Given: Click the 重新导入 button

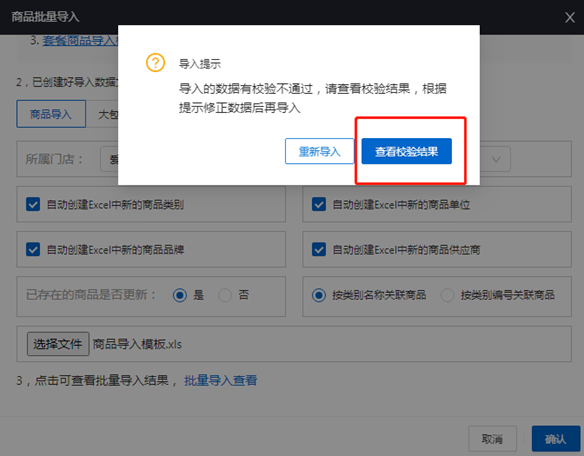Looking at the screenshot, I should point(320,151).
